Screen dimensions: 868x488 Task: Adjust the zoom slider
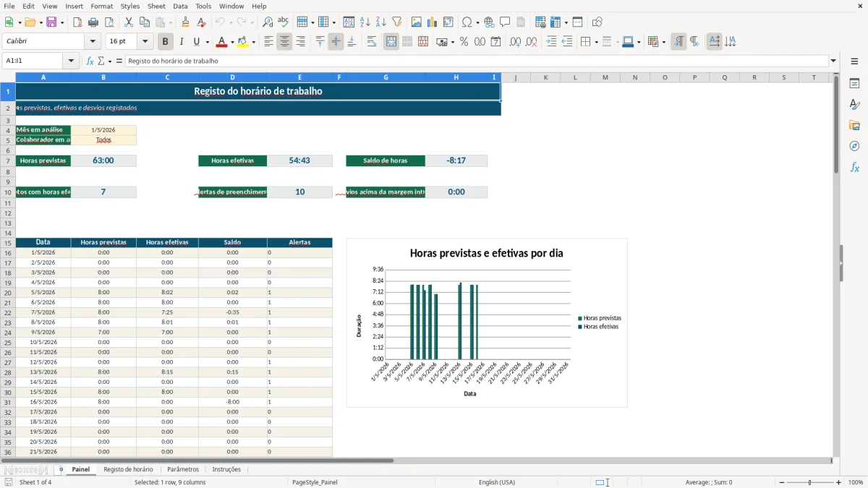[x=810, y=482]
